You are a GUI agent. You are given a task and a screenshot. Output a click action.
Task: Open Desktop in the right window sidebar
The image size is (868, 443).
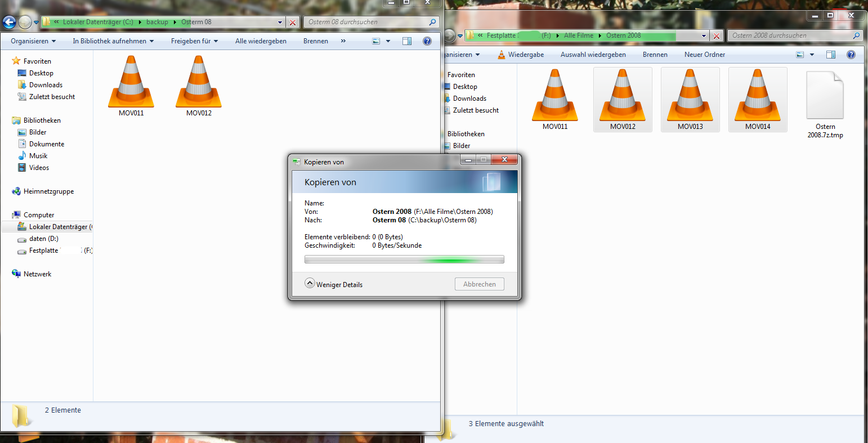(x=465, y=87)
